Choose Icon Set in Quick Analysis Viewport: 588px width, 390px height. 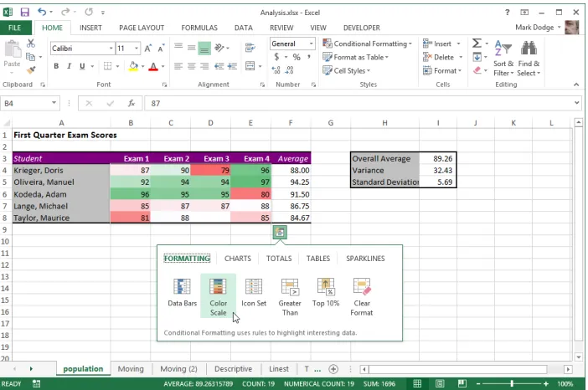click(254, 293)
